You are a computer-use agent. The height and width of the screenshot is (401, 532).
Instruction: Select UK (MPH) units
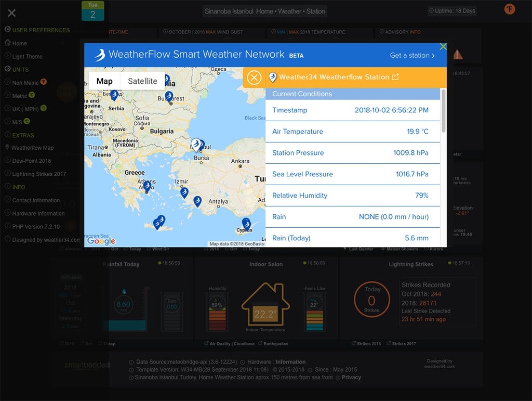pos(25,109)
